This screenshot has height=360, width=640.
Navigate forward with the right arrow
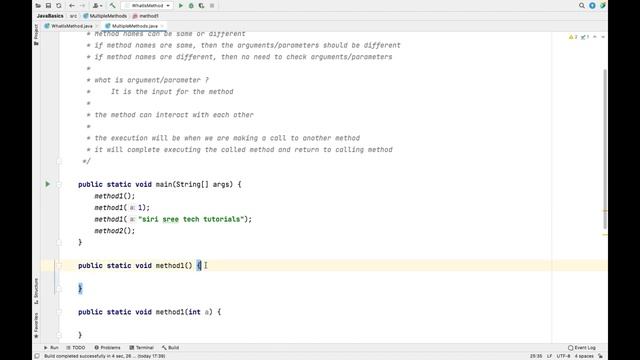[82, 5]
